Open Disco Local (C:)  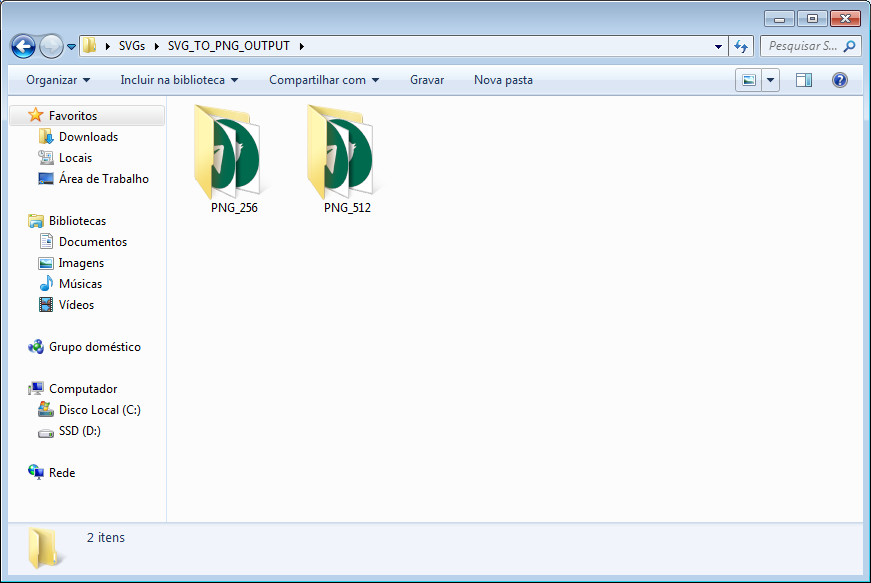click(x=99, y=409)
